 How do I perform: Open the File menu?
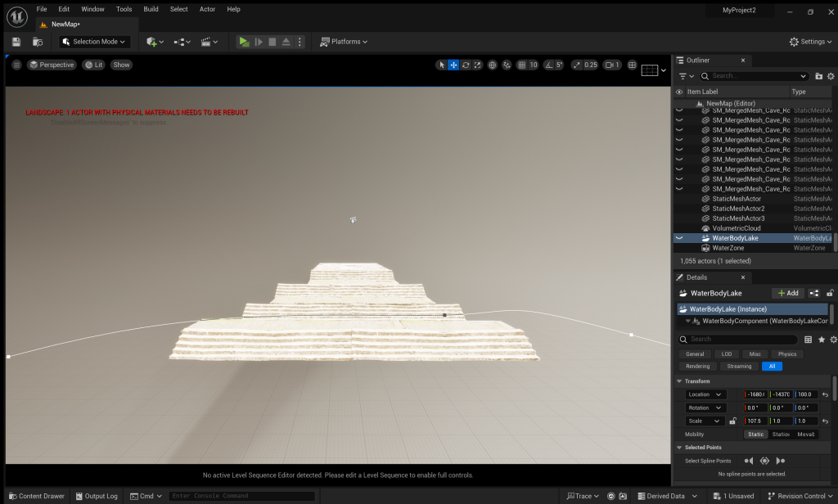tap(42, 9)
